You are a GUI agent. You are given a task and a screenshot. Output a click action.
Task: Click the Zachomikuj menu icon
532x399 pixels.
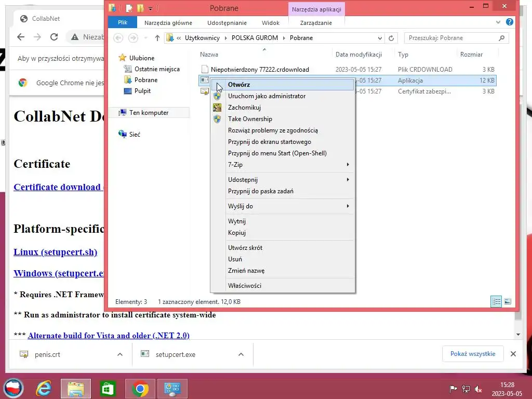tap(217, 108)
